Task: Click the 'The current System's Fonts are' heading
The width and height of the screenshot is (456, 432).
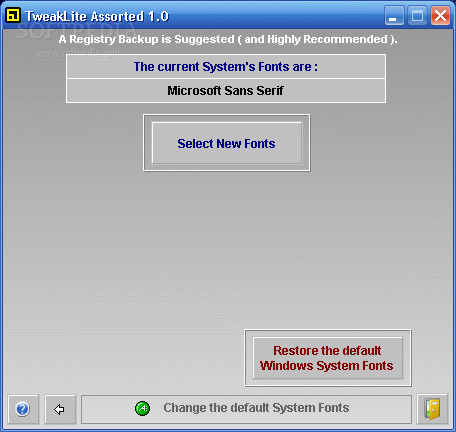Action: pyautogui.click(x=226, y=67)
